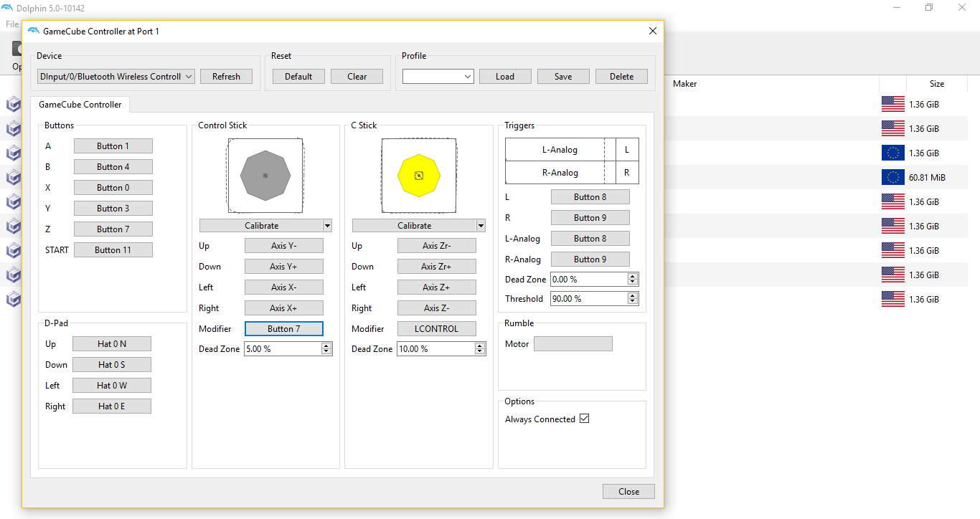
Task: Clear all mappings with the Clear button
Action: tap(357, 76)
